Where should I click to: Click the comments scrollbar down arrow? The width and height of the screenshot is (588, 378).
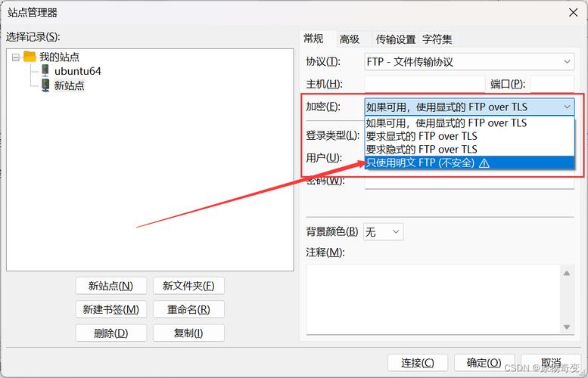pos(567,327)
